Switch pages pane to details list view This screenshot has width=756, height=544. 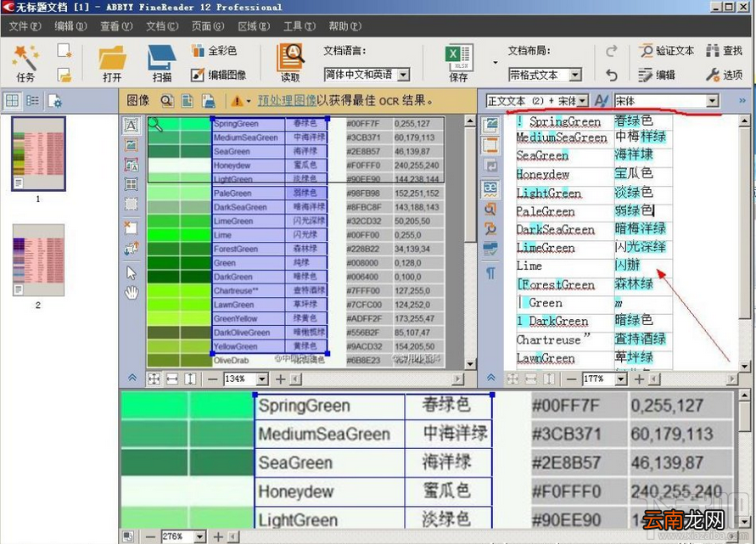tap(32, 101)
